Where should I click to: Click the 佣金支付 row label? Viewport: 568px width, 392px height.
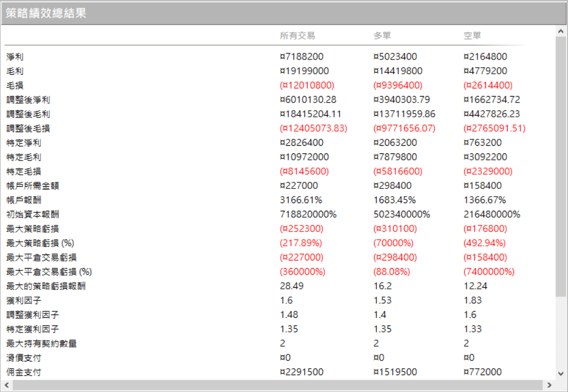24,372
